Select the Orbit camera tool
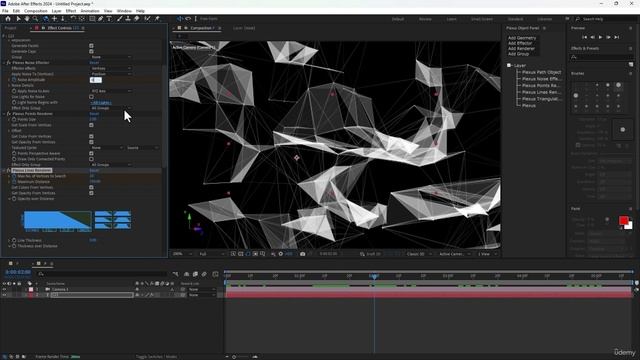The height and width of the screenshot is (360, 640). click(x=45, y=19)
